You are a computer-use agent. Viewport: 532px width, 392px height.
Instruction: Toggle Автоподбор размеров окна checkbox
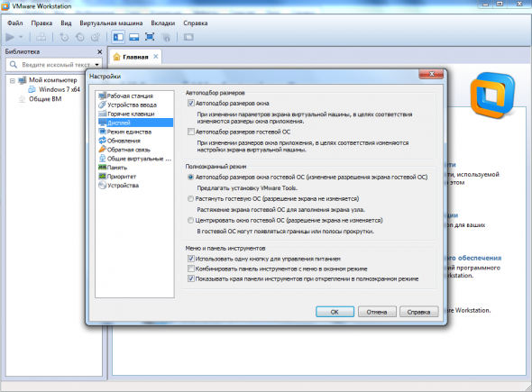(x=191, y=103)
